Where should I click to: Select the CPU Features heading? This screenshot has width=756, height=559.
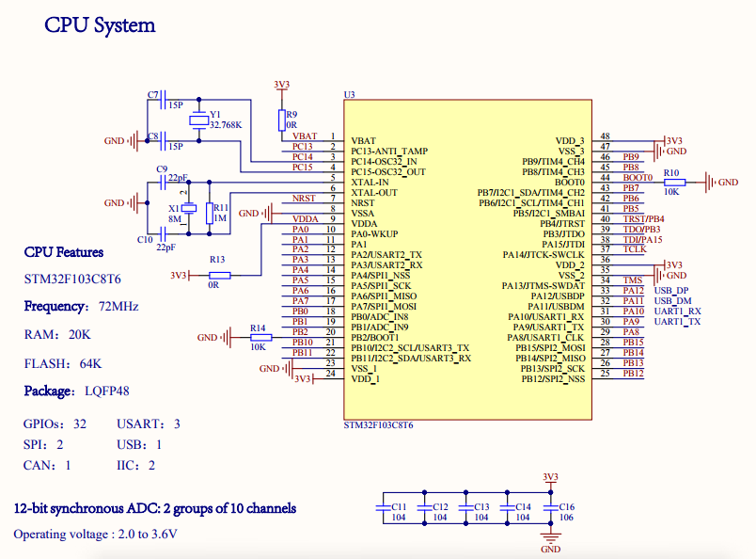point(64,252)
